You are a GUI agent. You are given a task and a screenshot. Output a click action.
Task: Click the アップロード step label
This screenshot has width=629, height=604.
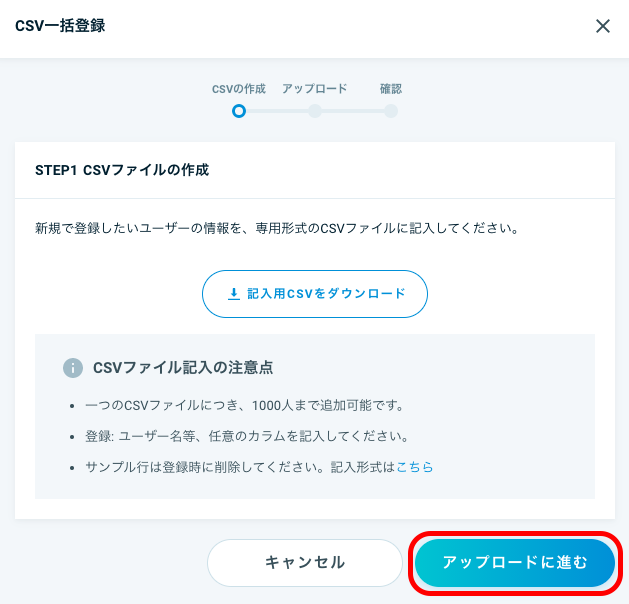click(315, 89)
